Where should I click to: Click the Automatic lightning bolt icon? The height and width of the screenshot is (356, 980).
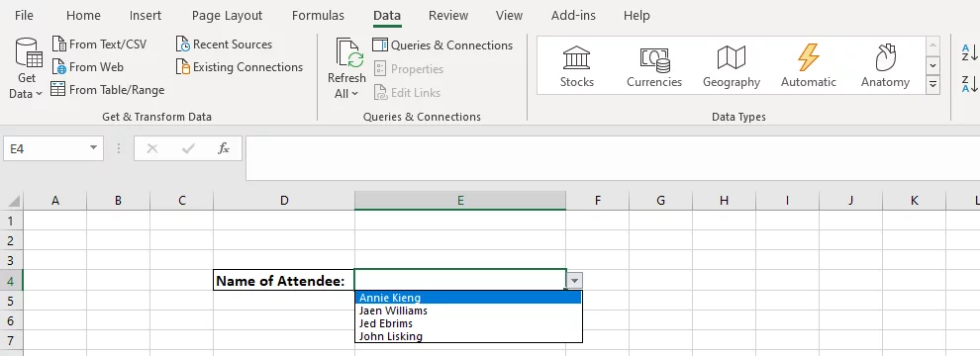[x=808, y=57]
